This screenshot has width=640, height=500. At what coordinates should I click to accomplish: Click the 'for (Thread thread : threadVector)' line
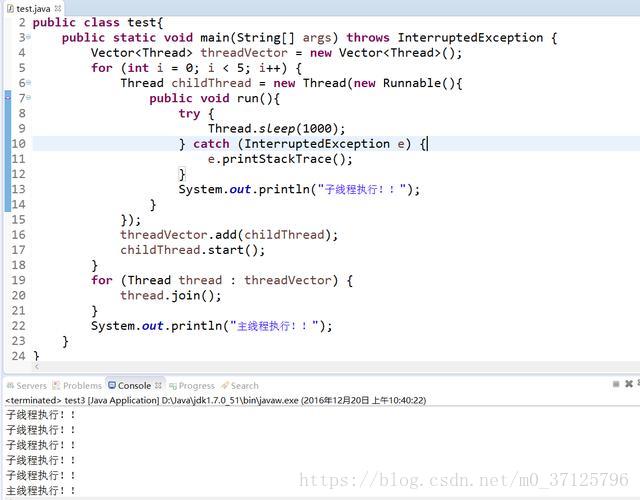tap(222, 280)
